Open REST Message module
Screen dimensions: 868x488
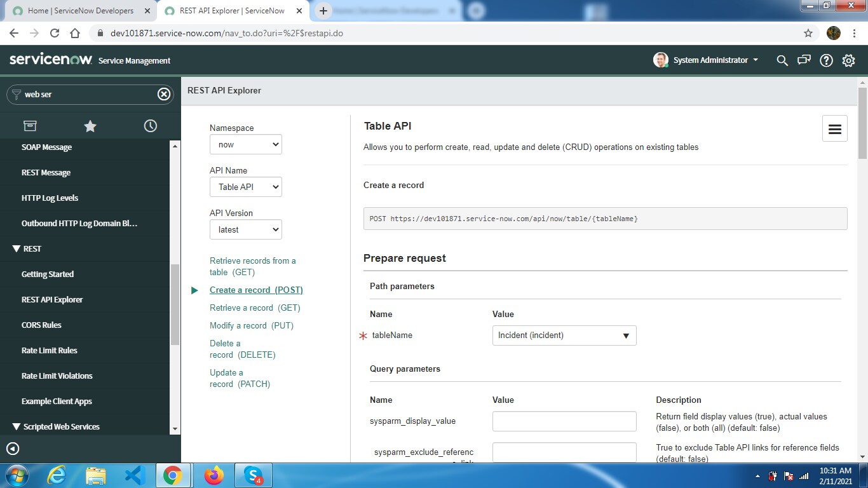(46, 172)
